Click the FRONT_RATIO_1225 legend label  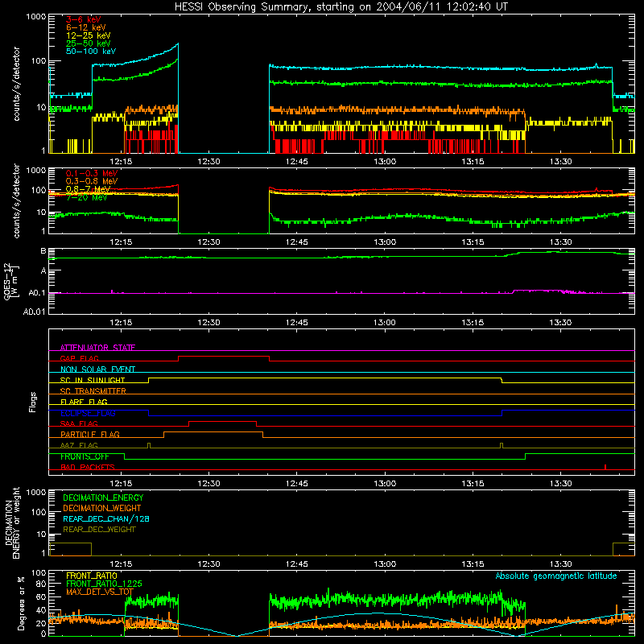pos(104,584)
